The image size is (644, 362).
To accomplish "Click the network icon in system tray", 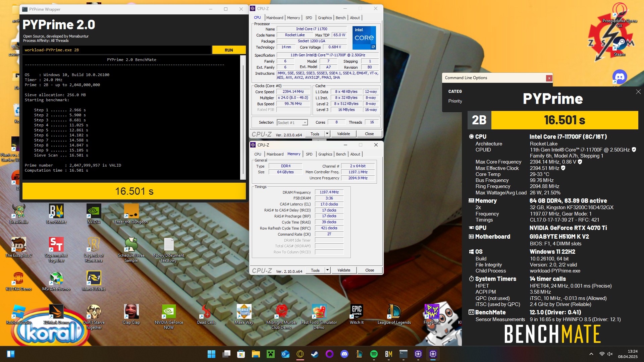I will click(602, 354).
